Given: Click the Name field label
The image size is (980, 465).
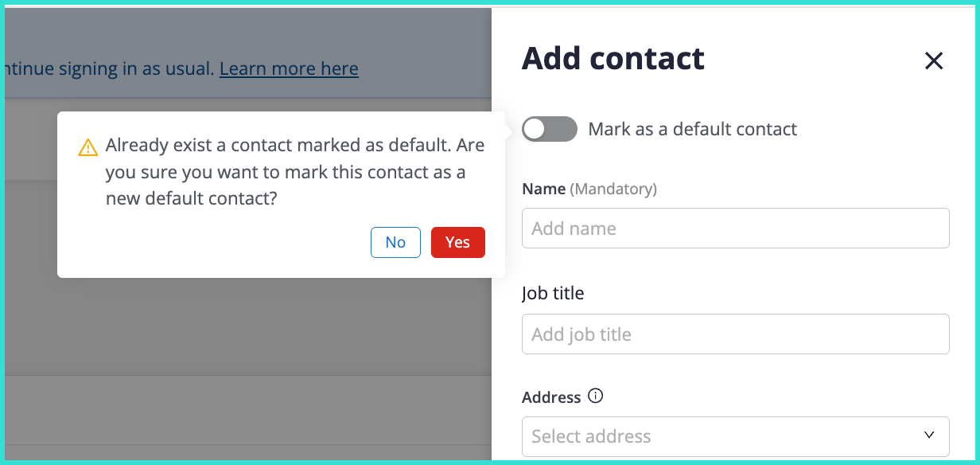Looking at the screenshot, I should tap(543, 190).
